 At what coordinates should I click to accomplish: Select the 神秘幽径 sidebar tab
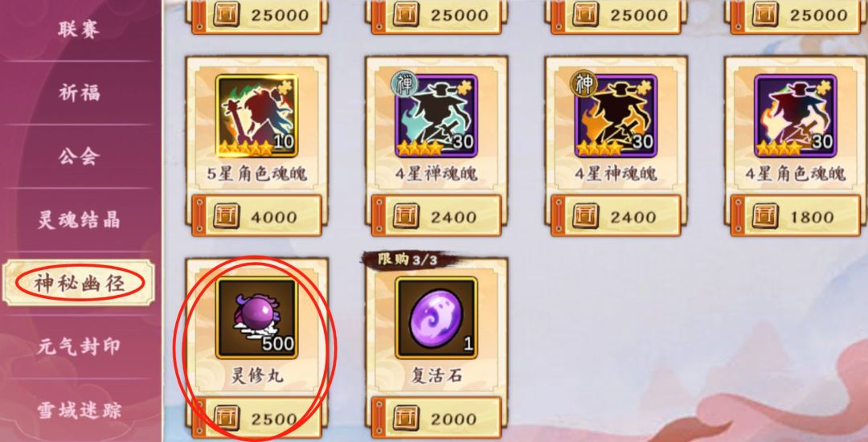coord(79,283)
